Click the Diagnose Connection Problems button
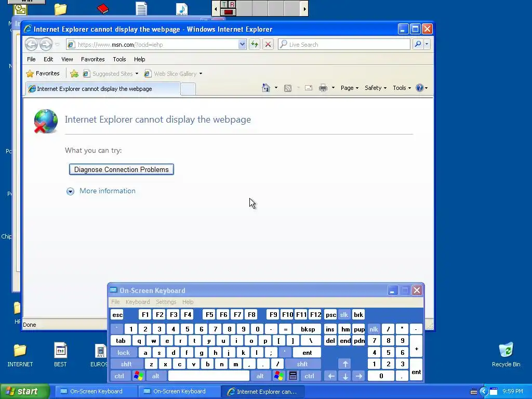This screenshot has width=532, height=399. [122, 169]
